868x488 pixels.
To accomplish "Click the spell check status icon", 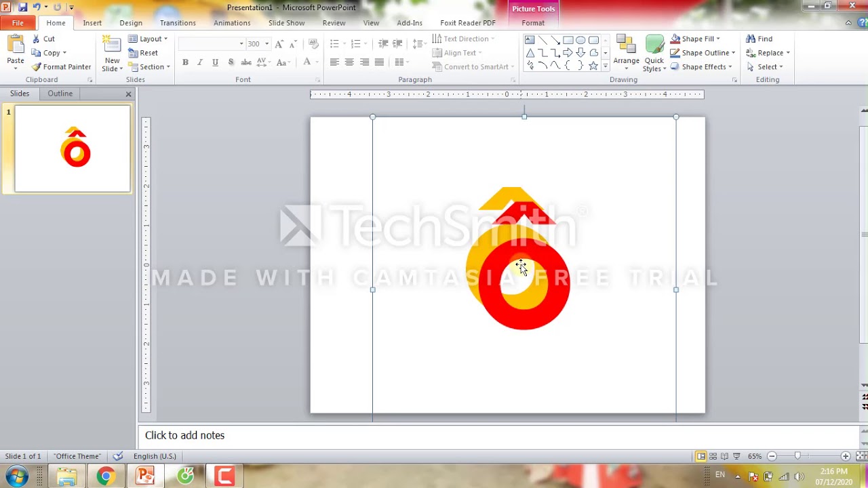I will pos(118,456).
